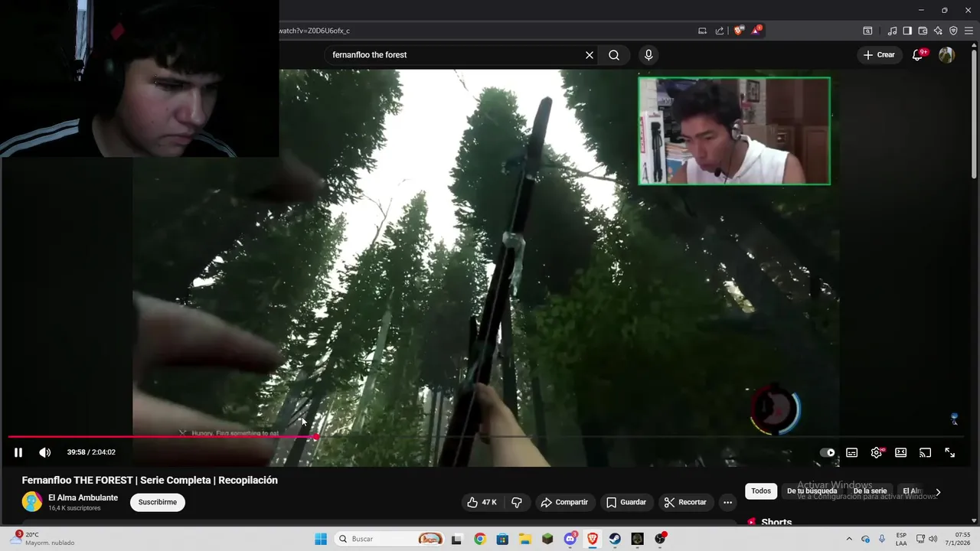This screenshot has height=551, width=980.
Task: Click the progress bar scrubber handle
Action: coord(315,437)
